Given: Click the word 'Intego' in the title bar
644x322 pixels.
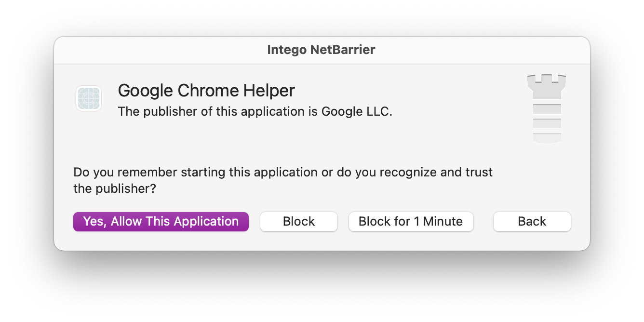Looking at the screenshot, I should [285, 50].
